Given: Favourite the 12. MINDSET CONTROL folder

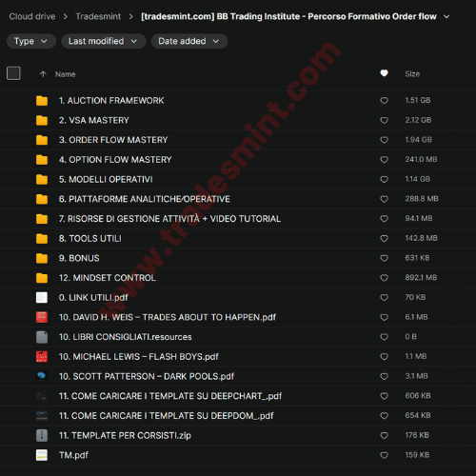Looking at the screenshot, I should (x=384, y=278).
